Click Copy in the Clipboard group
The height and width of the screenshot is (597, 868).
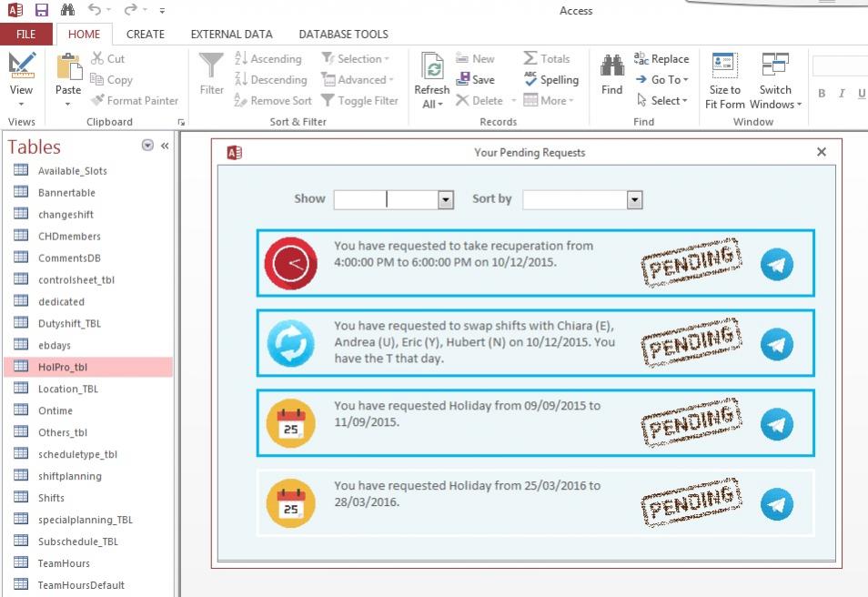click(111, 80)
